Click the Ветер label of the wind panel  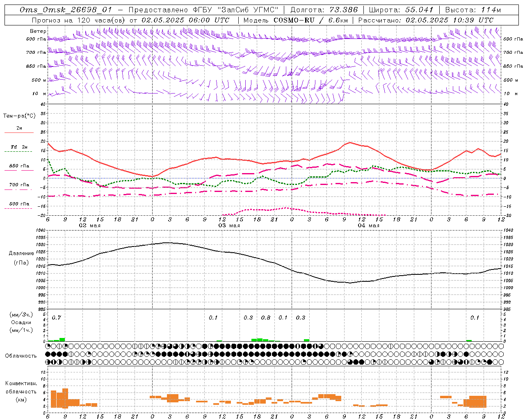38,31
